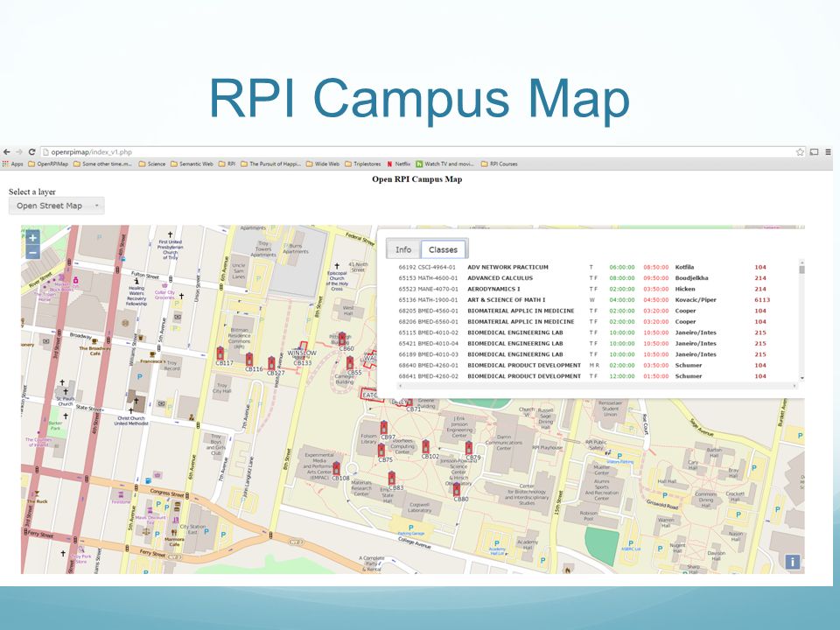Expand the Science bookmark folder
Screen dimensions: 840x630
152,164
